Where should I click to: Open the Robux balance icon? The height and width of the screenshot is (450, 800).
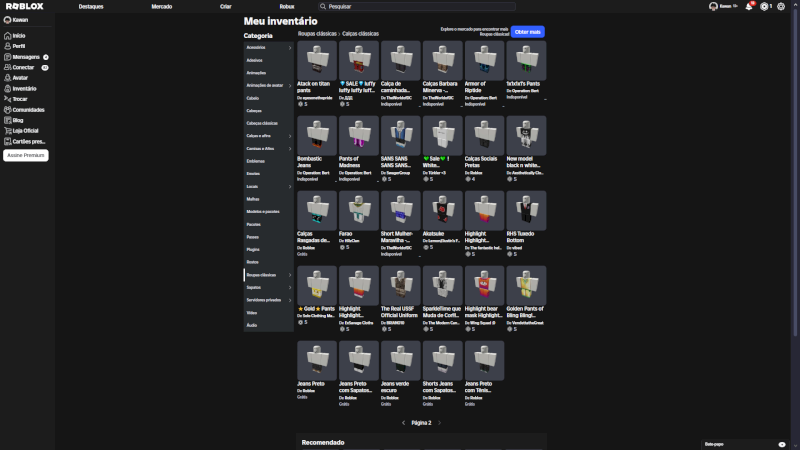[764, 7]
